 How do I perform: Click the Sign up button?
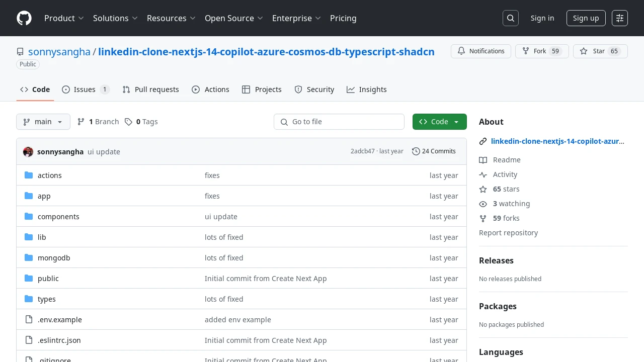(x=586, y=18)
